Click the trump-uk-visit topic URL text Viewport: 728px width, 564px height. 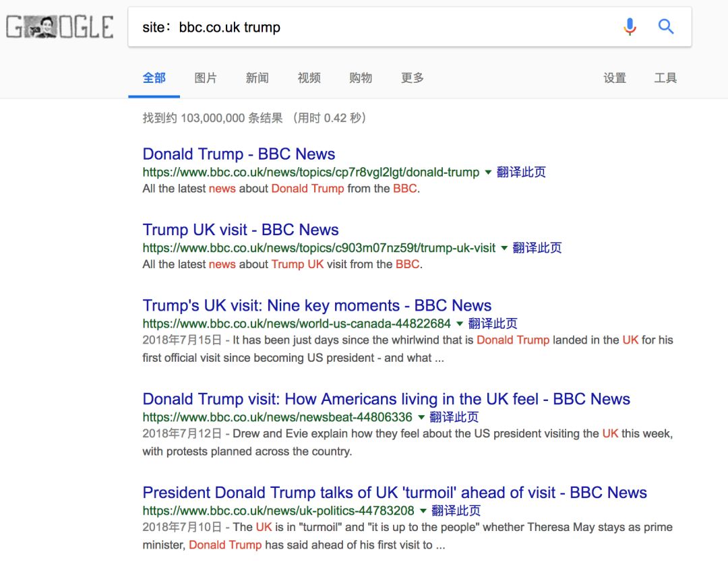point(319,248)
